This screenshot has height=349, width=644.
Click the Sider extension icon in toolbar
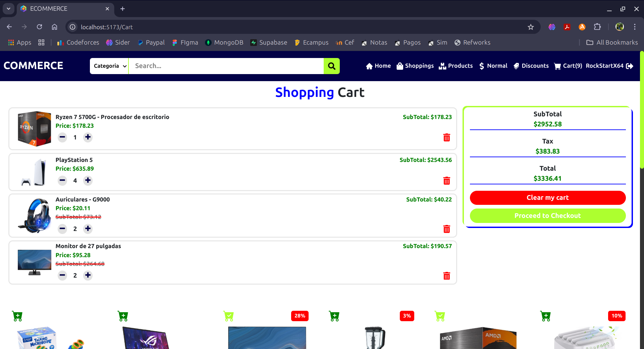point(552,27)
